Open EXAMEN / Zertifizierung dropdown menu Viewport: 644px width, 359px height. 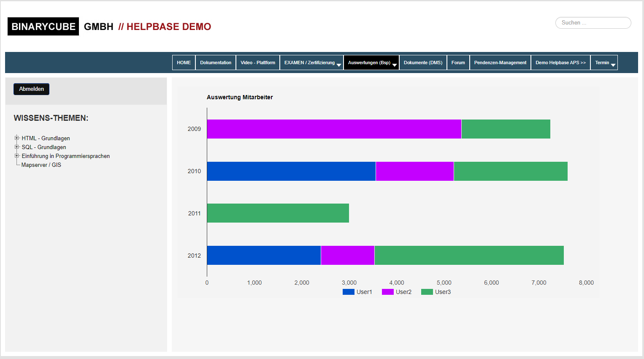point(311,63)
